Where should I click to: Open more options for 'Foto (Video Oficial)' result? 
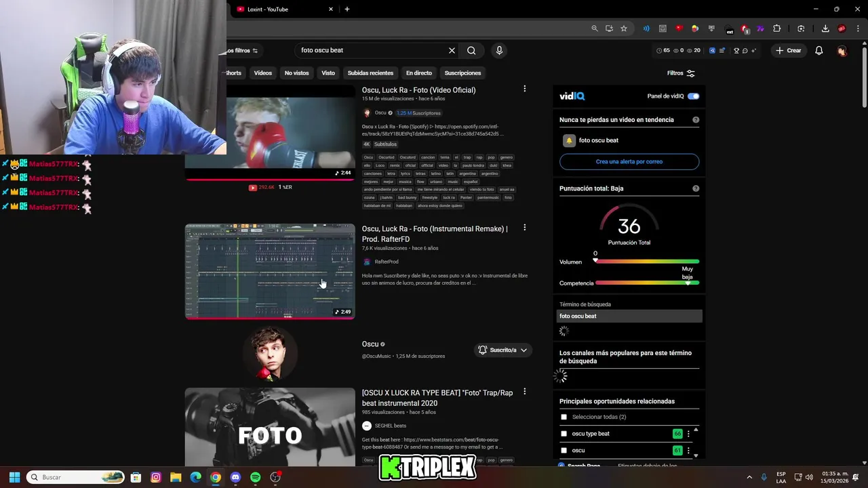524,89
